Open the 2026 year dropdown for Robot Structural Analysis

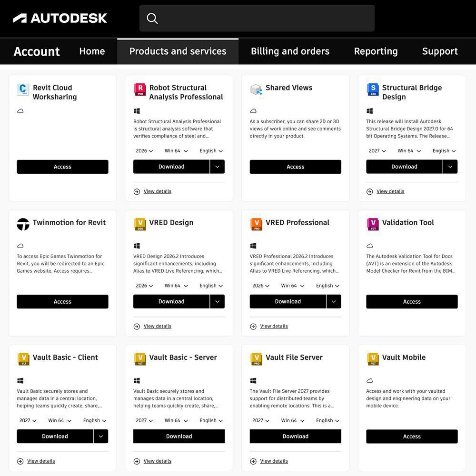(144, 151)
